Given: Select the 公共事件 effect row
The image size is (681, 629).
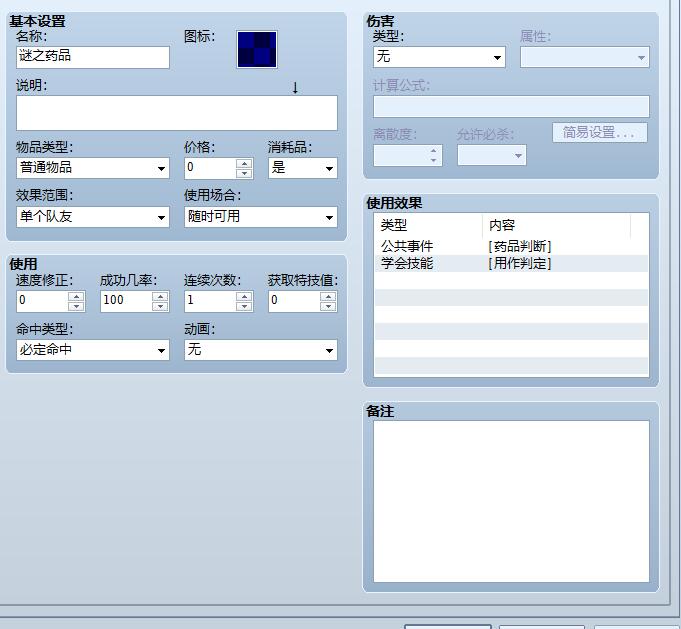Looking at the screenshot, I should [x=511, y=246].
